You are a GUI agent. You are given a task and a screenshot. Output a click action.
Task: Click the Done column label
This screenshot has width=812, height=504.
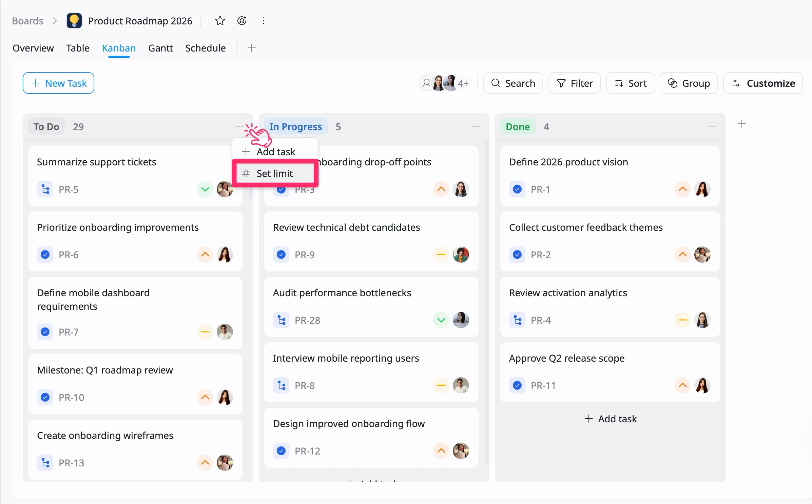[518, 126]
